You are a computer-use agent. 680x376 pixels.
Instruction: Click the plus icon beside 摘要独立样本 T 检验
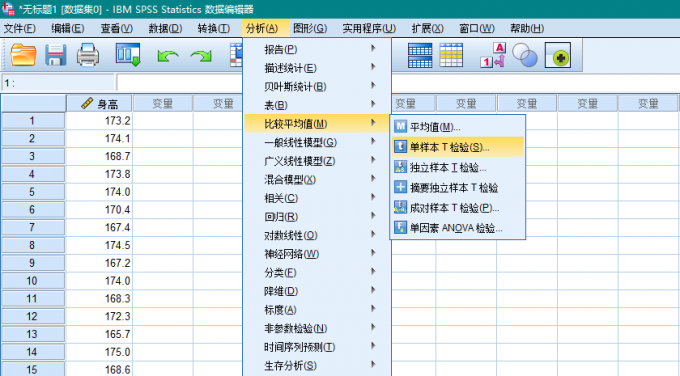click(400, 187)
